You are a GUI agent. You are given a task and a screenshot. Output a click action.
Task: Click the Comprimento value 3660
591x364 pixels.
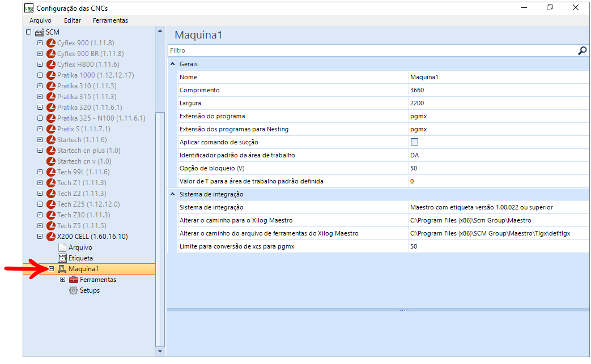pyautogui.click(x=417, y=90)
